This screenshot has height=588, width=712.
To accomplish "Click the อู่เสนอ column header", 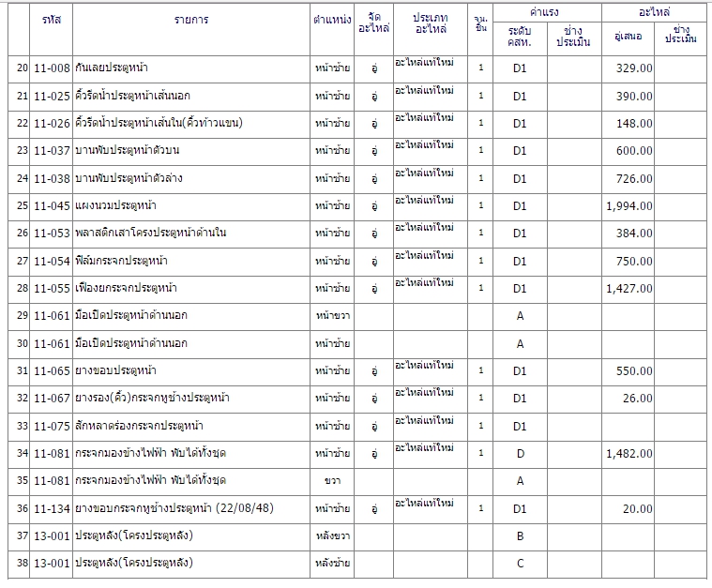I will tap(628, 37).
